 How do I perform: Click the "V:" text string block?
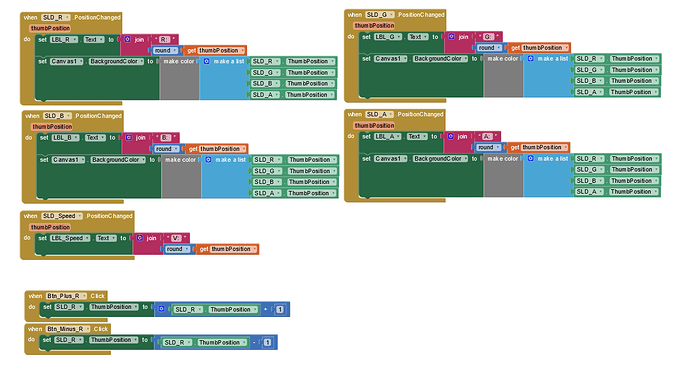coord(176,238)
